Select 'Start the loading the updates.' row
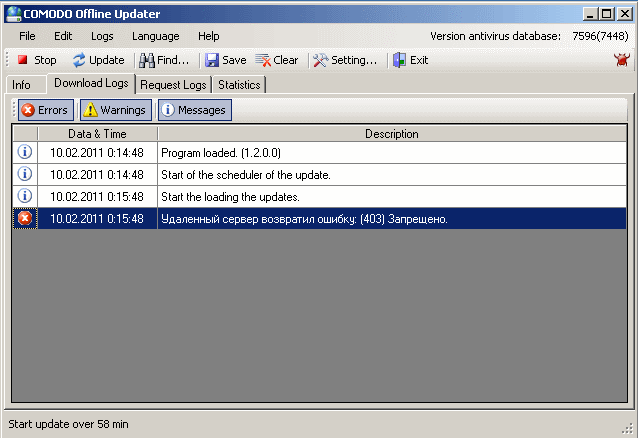This screenshot has width=638, height=438. (x=319, y=197)
